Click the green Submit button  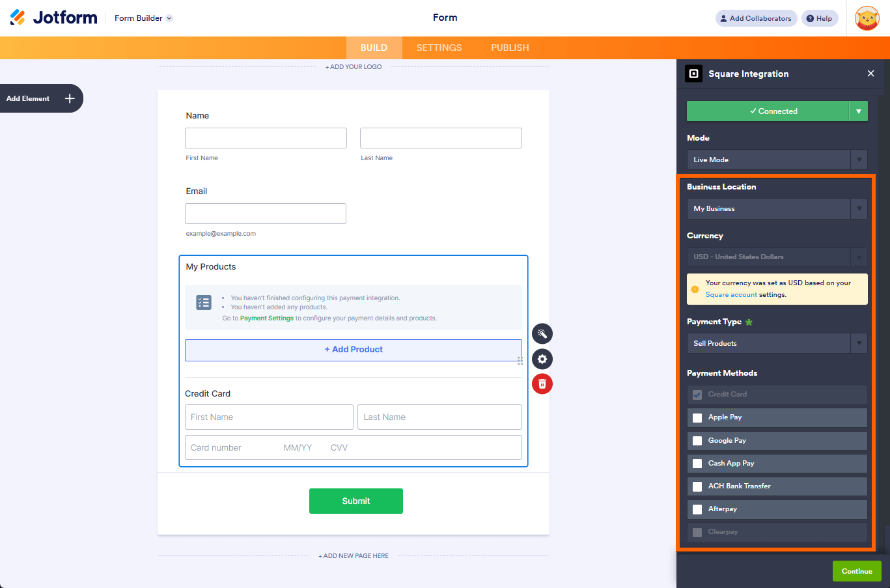(356, 501)
